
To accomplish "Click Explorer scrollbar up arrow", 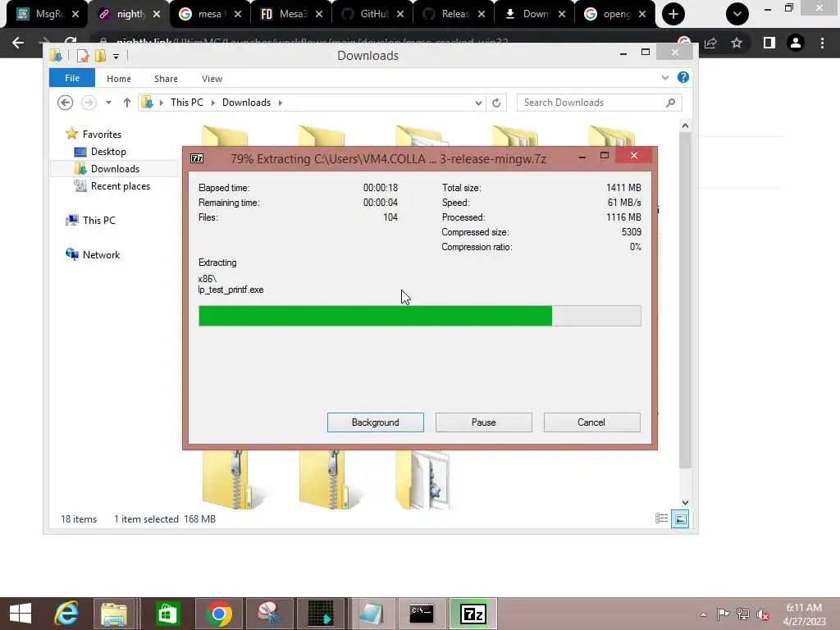I will tap(685, 126).
